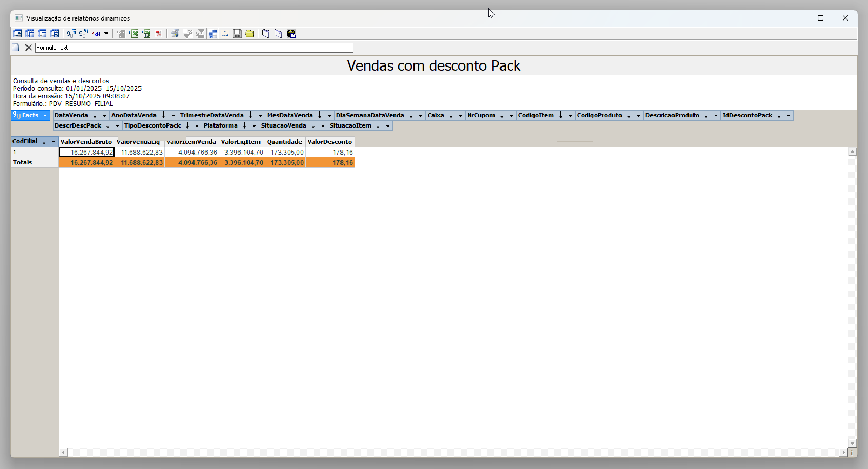Click the grid-with-arrows toolbar icon
Image resolution: width=868 pixels, height=469 pixels.
point(17,34)
